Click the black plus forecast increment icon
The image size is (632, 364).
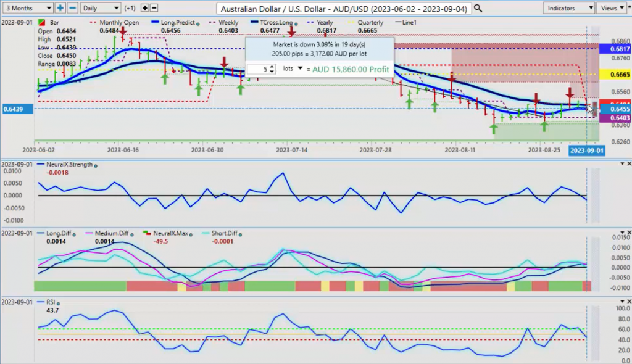pyautogui.click(x=144, y=8)
